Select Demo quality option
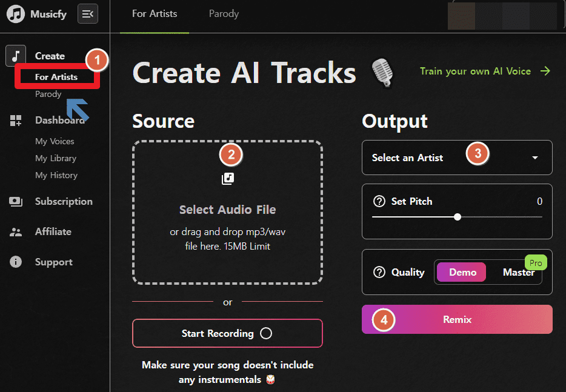This screenshot has width=566, height=392. click(461, 272)
